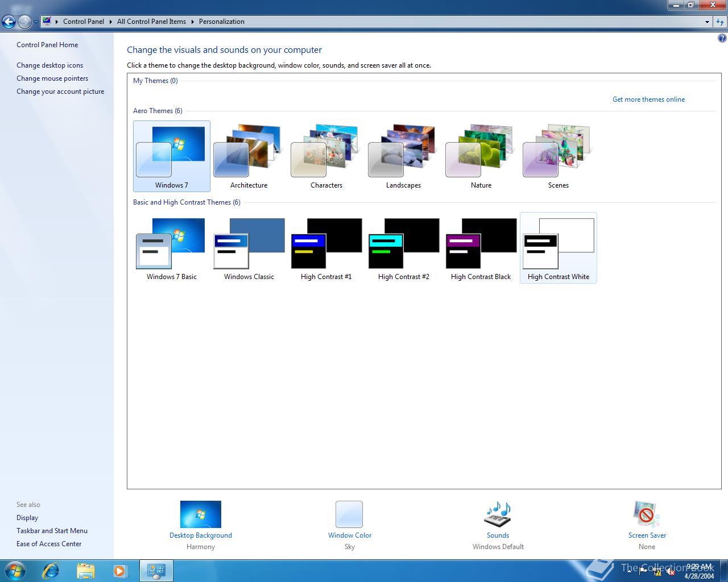
Task: Click the volume tray icon
Action: [x=671, y=572]
